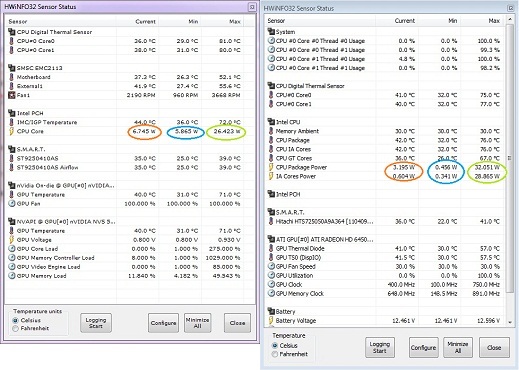This screenshot has width=519, height=370.
Task: Click the GPU Fan gauge icon
Action: [11, 203]
